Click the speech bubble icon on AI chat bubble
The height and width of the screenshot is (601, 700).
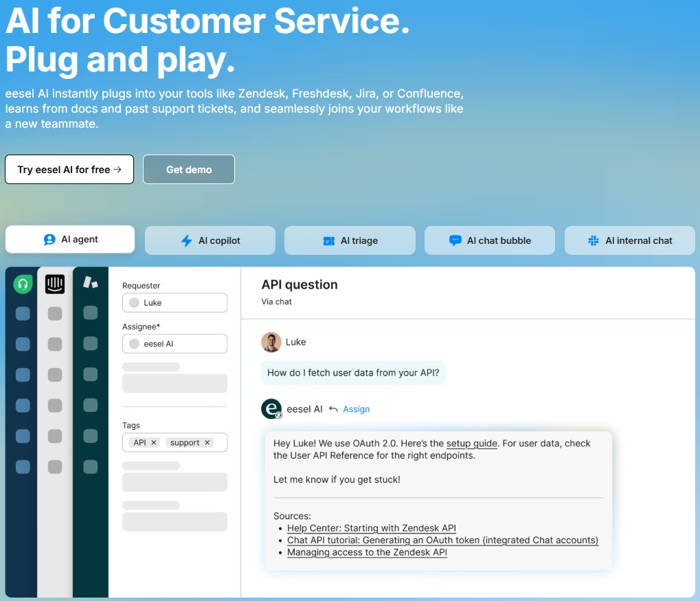tap(455, 240)
